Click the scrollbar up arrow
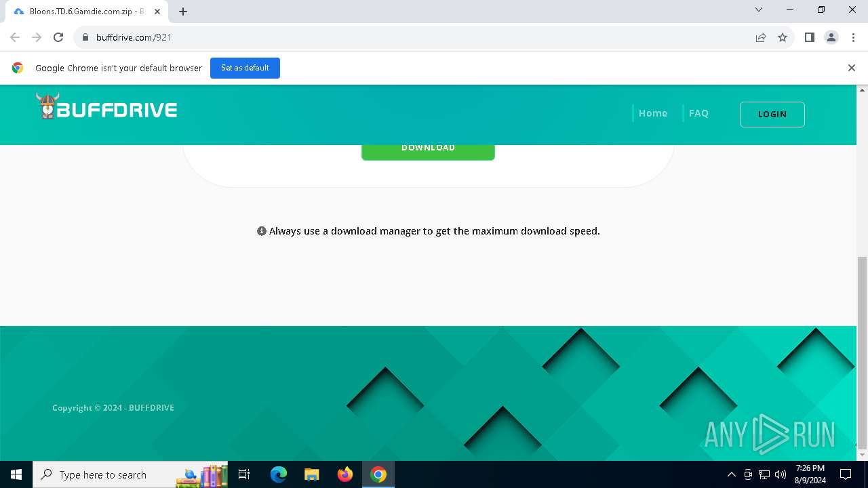The height and width of the screenshot is (488, 868). (862, 89)
